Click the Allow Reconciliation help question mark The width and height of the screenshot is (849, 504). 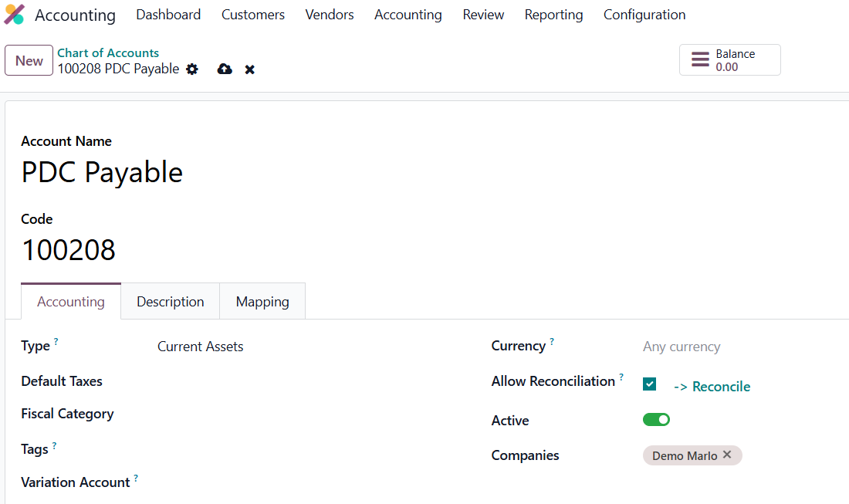(621, 377)
